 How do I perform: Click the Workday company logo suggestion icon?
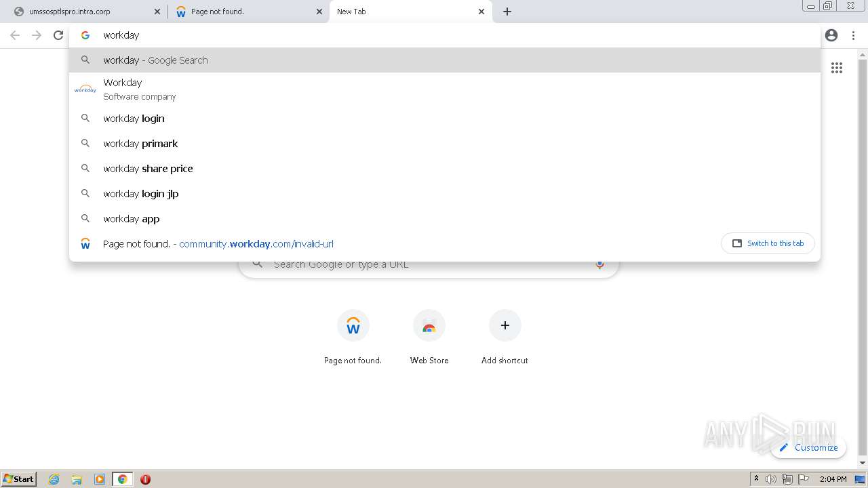click(85, 89)
